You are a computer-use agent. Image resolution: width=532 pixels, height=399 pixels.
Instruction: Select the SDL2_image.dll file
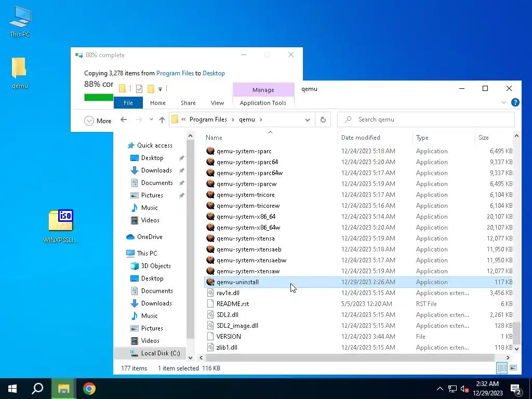coord(237,326)
